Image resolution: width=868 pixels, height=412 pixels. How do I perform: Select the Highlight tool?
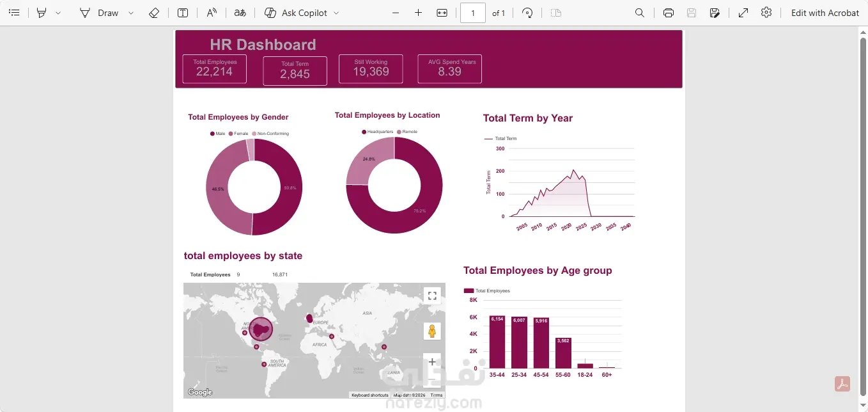pos(42,13)
